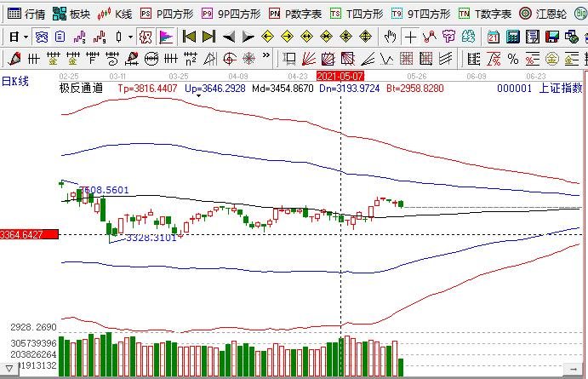588x379 pixels.
Task: Click the yellow horizontal expand diamond
Action: 306,37
